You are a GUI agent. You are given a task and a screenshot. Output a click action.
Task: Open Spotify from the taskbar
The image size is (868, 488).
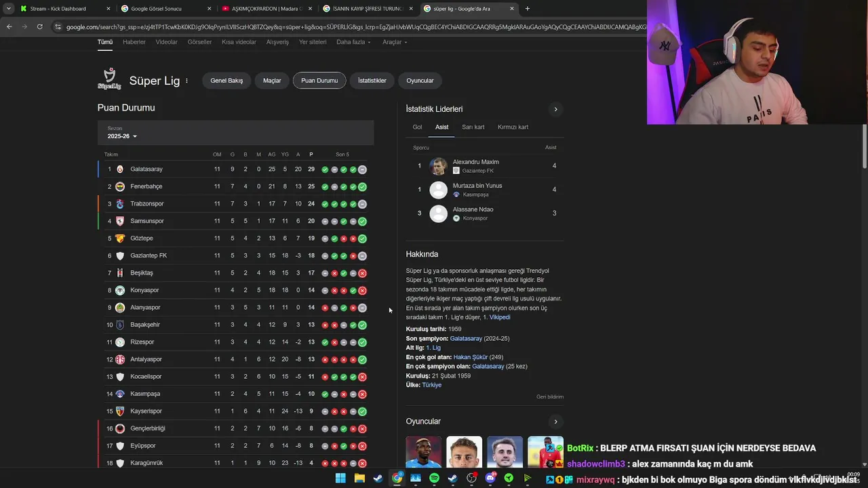coord(434,478)
